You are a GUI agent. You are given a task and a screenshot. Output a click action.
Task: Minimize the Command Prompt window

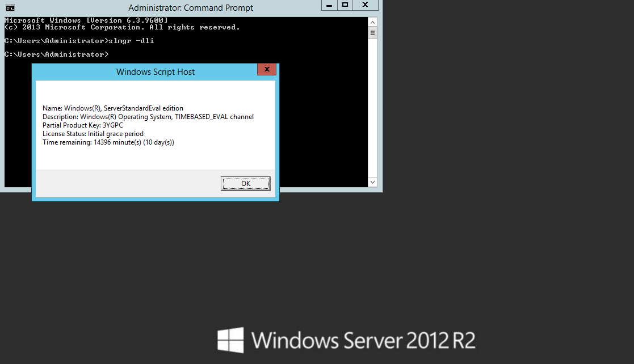(x=329, y=5)
